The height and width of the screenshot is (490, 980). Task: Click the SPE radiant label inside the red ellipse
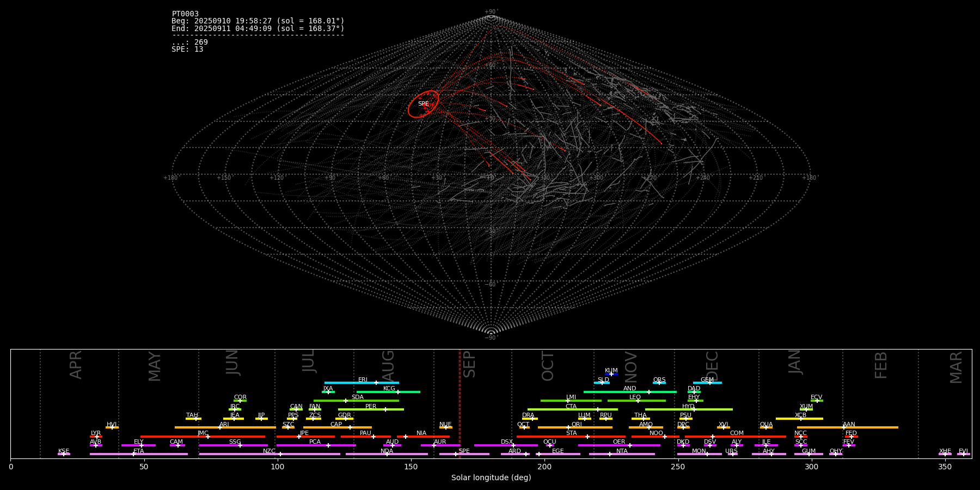423,103
